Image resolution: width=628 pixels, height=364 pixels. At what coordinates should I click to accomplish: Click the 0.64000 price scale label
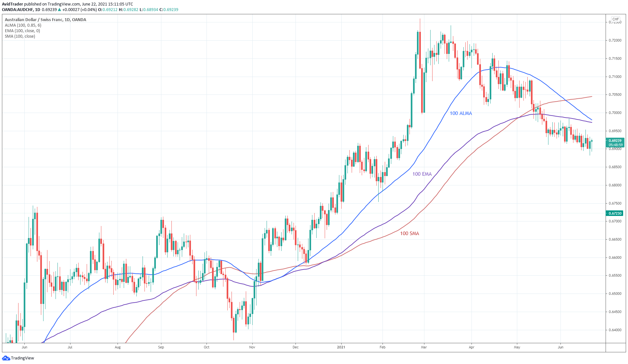[615, 330]
